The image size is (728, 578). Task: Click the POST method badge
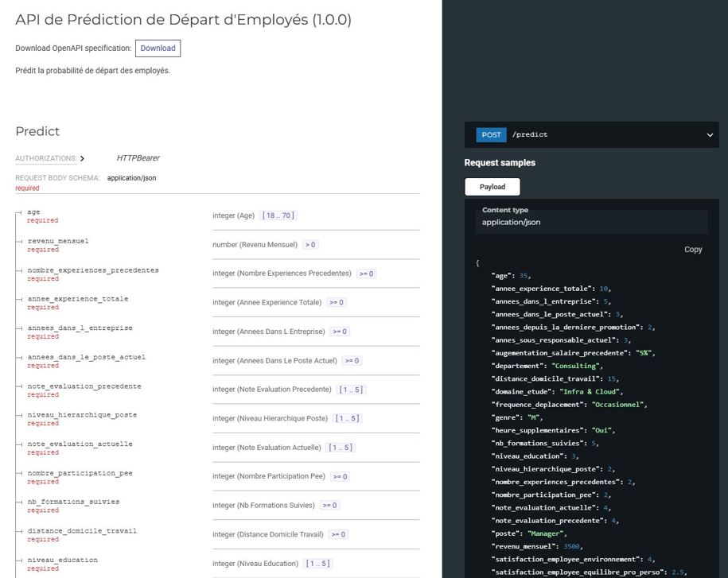pyautogui.click(x=491, y=134)
